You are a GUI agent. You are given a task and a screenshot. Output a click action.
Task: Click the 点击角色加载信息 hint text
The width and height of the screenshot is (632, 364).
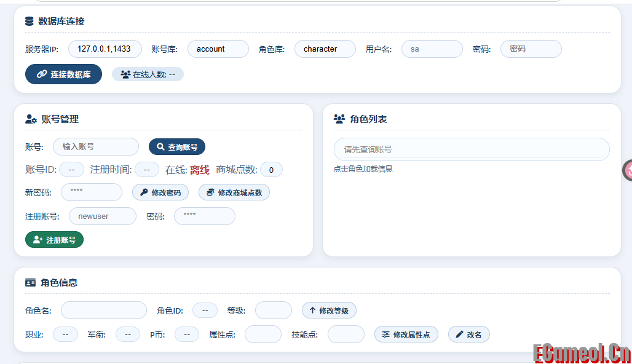pyautogui.click(x=363, y=169)
